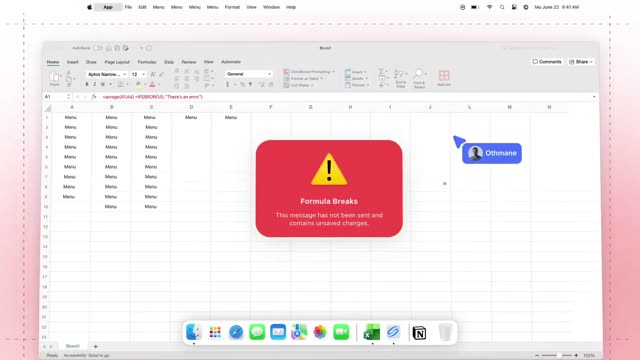Open the font size 12 dropdown
Viewport: 640px width, 360px height.
click(x=138, y=74)
